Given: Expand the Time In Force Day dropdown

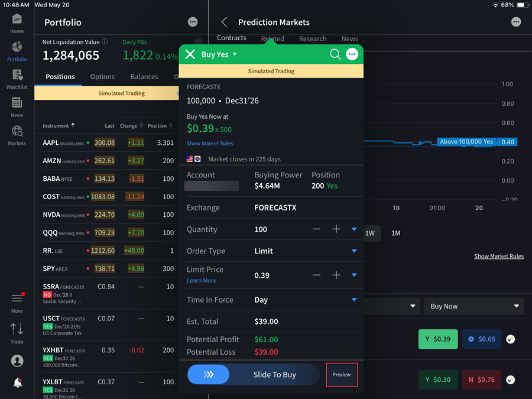Looking at the screenshot, I should [x=354, y=300].
